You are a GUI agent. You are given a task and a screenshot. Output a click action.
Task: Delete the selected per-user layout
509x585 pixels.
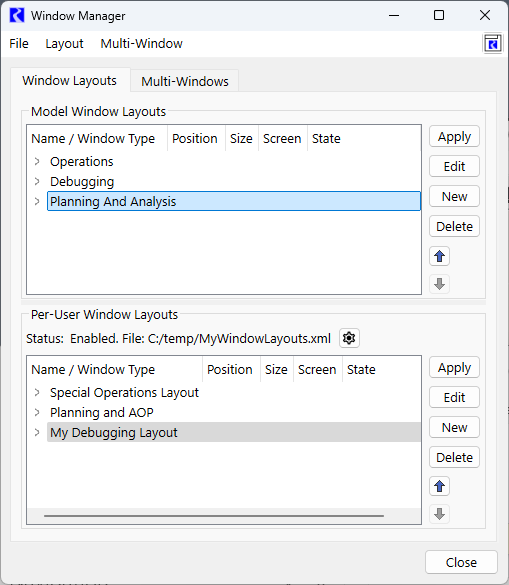click(x=454, y=457)
